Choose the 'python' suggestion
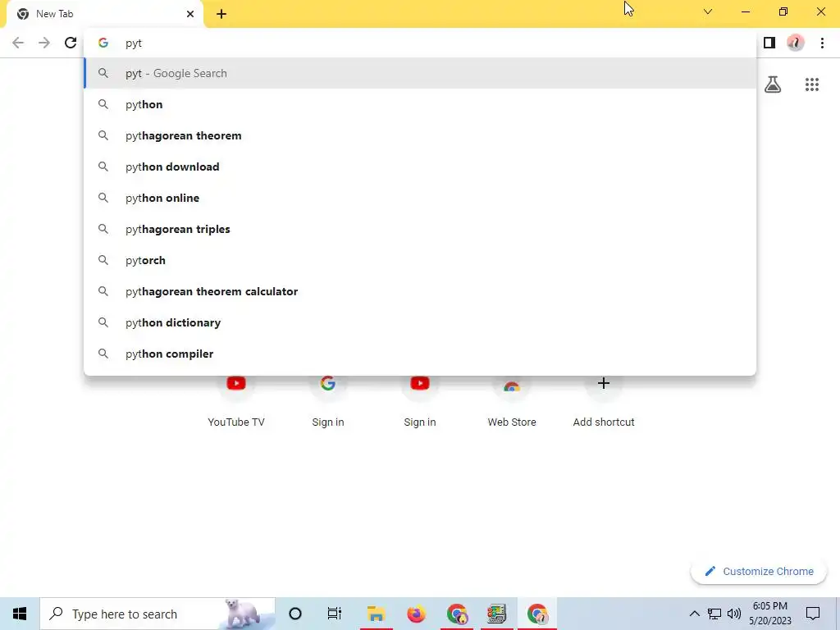 point(420,104)
